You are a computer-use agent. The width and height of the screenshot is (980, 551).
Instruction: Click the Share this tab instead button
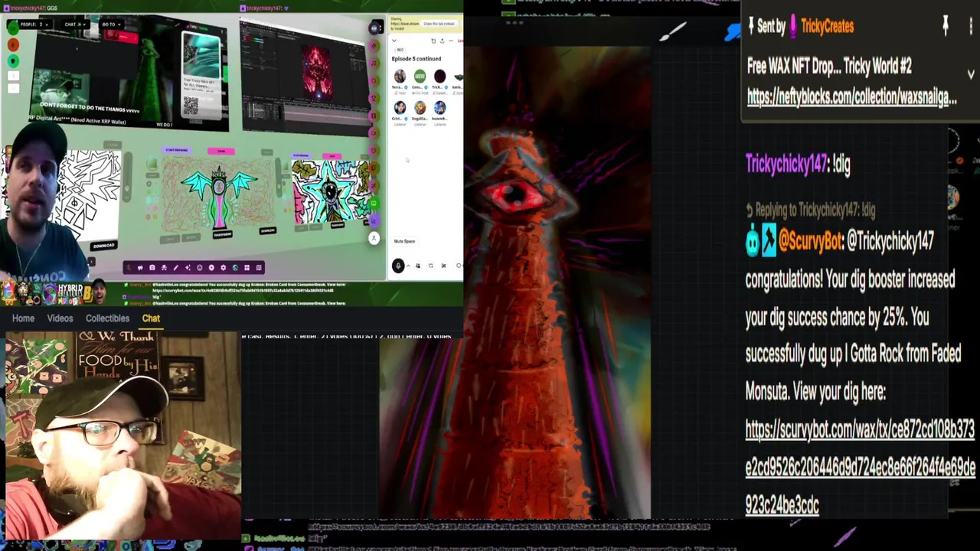click(438, 23)
